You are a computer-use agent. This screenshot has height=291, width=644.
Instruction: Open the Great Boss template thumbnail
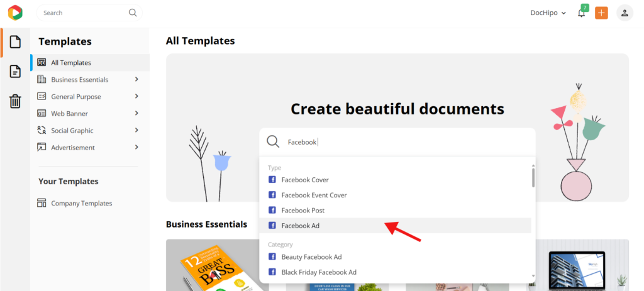point(217,265)
